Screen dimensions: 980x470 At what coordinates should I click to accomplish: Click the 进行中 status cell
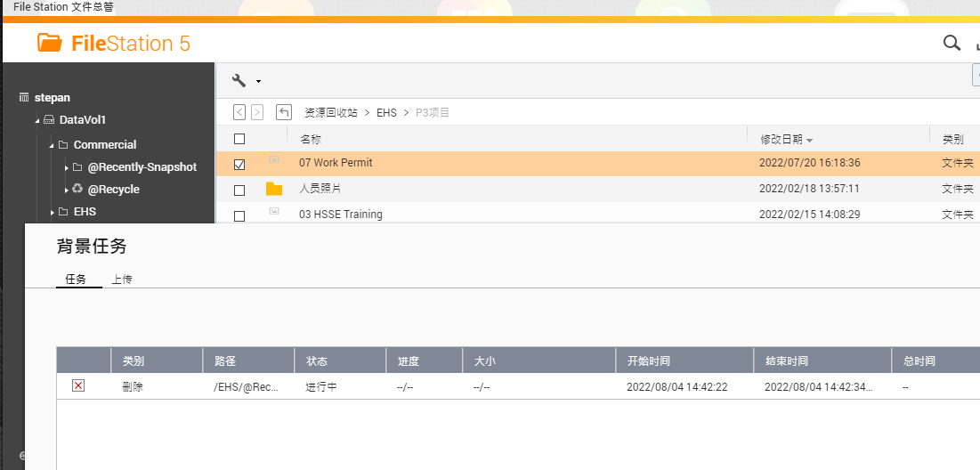[x=321, y=387]
